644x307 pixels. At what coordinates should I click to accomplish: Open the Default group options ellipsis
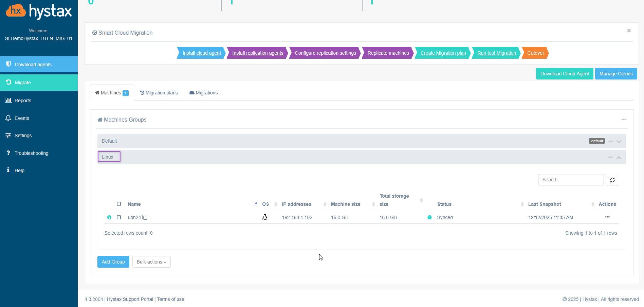coord(610,141)
